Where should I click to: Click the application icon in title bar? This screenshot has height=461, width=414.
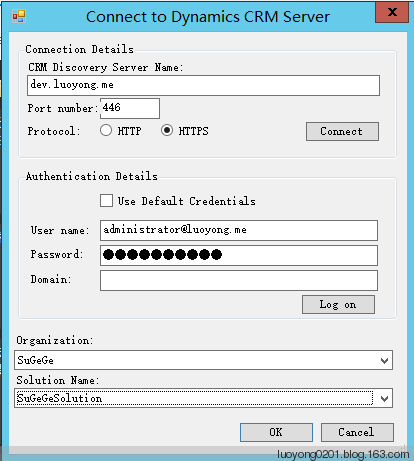pos(19,16)
